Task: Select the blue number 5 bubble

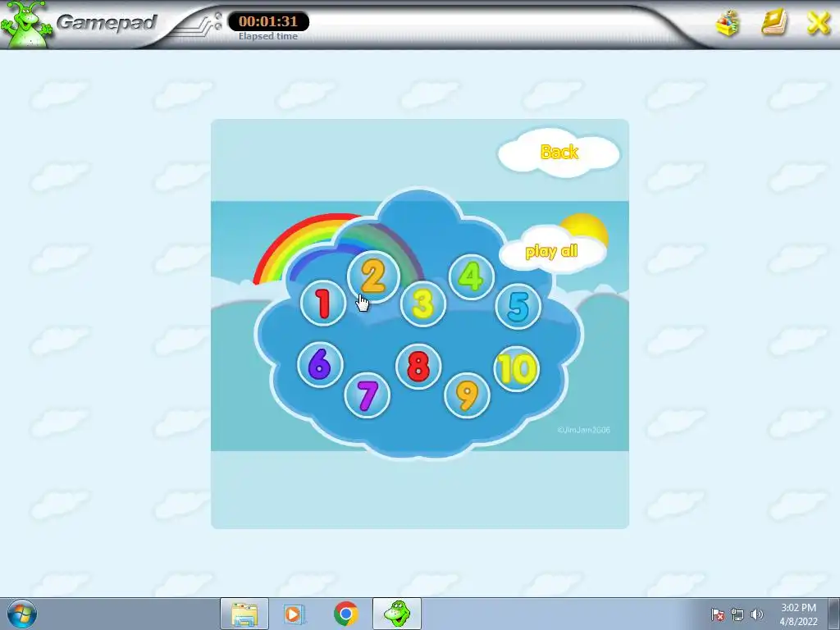Action: tap(518, 306)
